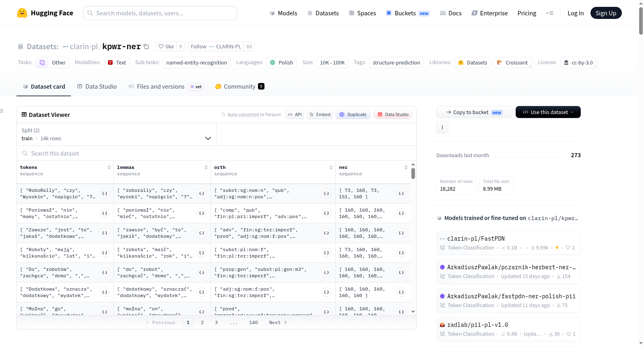
Task: Switch to the Data Studio tab
Action: click(97, 87)
